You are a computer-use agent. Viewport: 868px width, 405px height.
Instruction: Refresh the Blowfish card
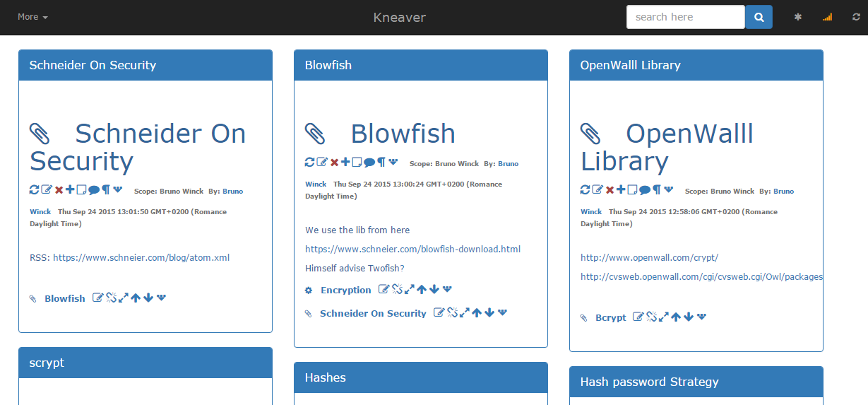point(309,162)
